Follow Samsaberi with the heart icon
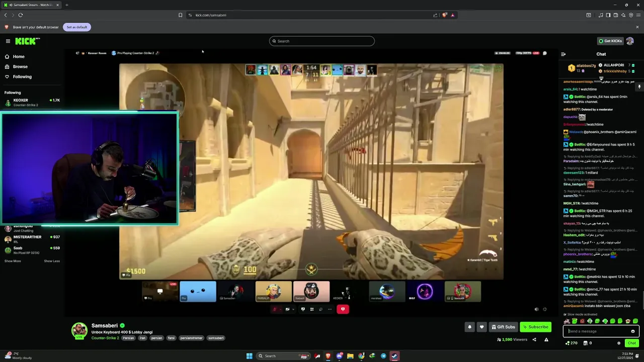644x362 pixels. coord(481,327)
